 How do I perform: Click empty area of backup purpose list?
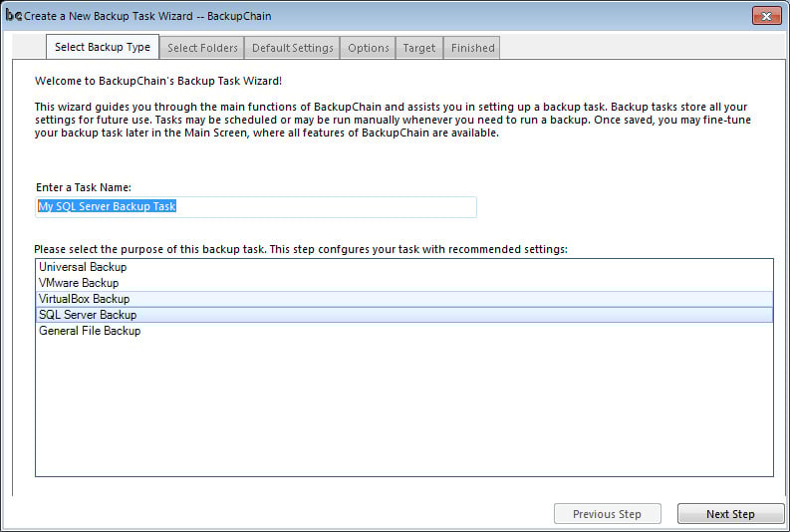[x=403, y=408]
